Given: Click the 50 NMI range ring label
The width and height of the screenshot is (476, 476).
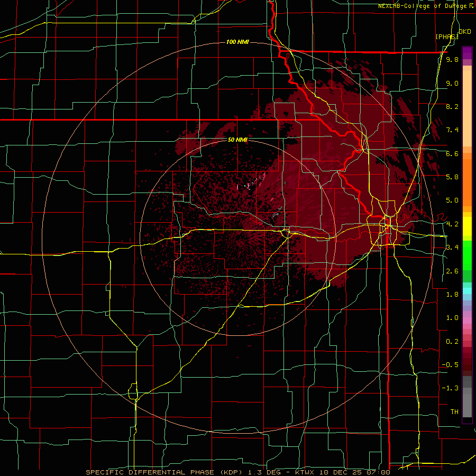Looking at the screenshot, I should point(237,140).
